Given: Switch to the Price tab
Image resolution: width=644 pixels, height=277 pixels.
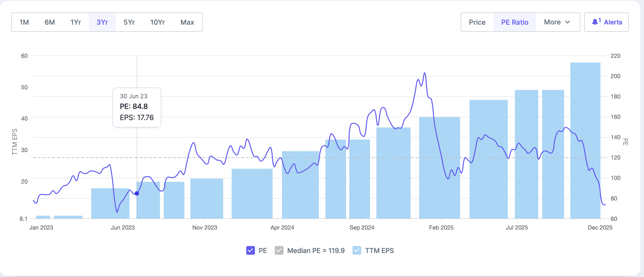Looking at the screenshot, I should [x=477, y=22].
